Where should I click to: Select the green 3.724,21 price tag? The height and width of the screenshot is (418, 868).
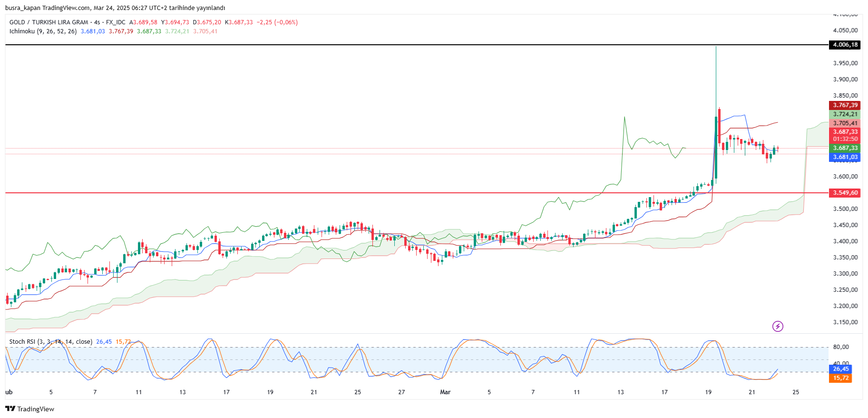pyautogui.click(x=845, y=114)
